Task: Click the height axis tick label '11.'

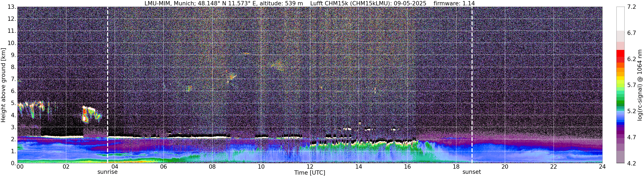Action: [x=12, y=31]
